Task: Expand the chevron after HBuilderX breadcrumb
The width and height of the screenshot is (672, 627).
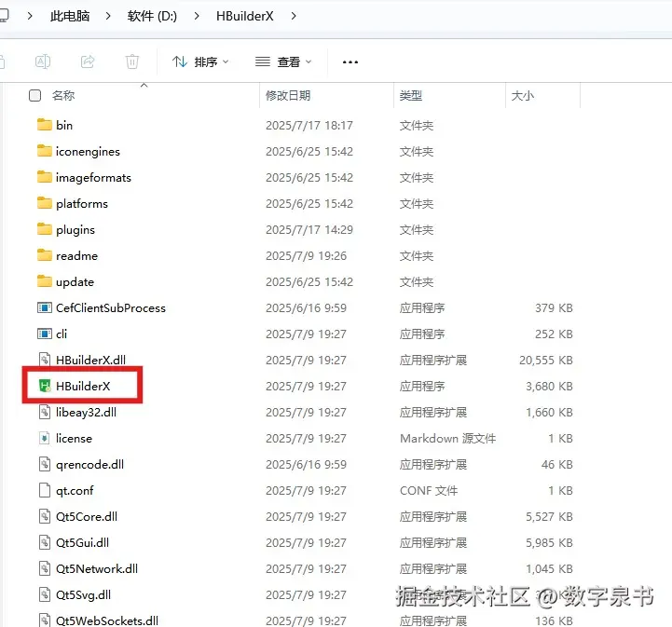Action: tap(294, 16)
